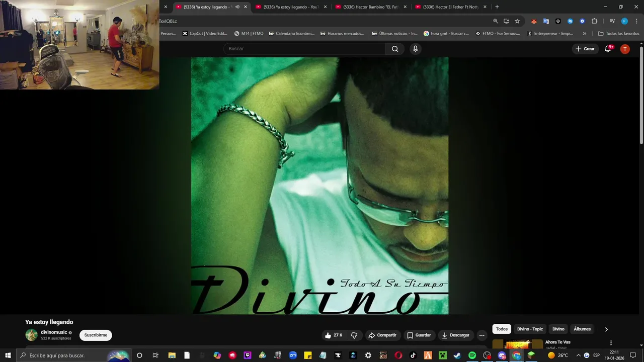Image resolution: width=644 pixels, height=362 pixels.
Task: Open Twitch from the taskbar
Action: tap(247, 355)
